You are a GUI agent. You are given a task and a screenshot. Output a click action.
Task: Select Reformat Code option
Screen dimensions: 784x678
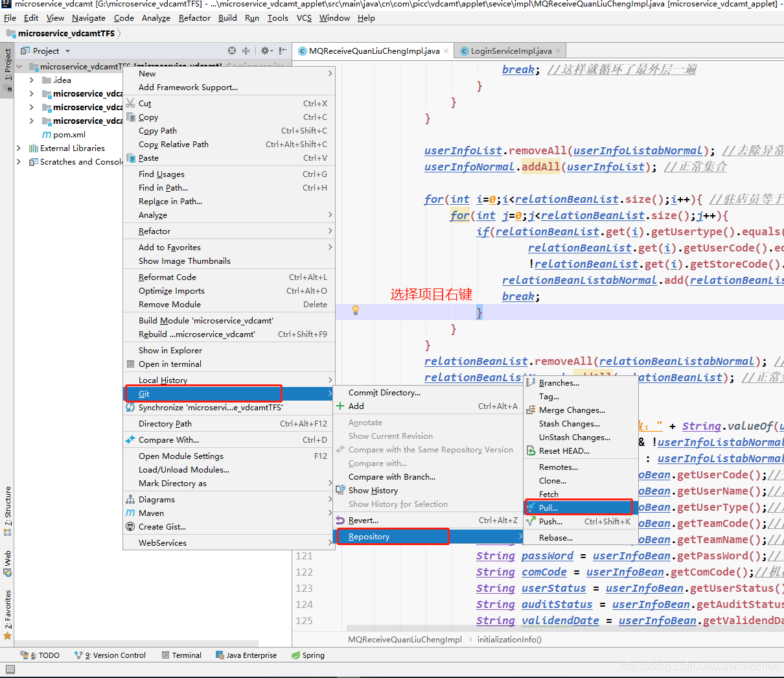click(x=167, y=277)
